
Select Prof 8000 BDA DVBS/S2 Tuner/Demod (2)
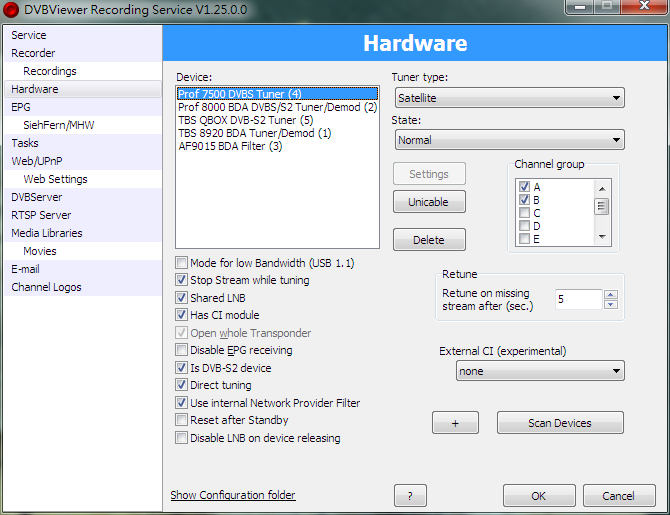point(277,107)
